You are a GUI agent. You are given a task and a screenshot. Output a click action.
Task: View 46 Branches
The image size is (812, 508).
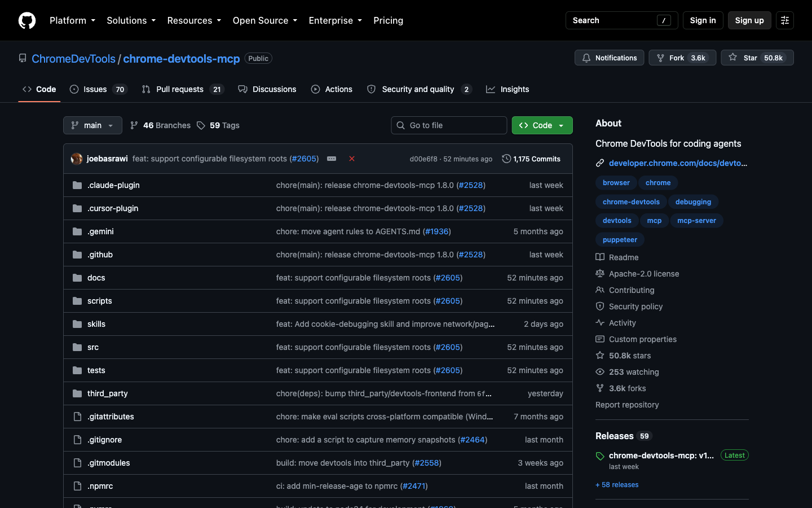point(160,125)
